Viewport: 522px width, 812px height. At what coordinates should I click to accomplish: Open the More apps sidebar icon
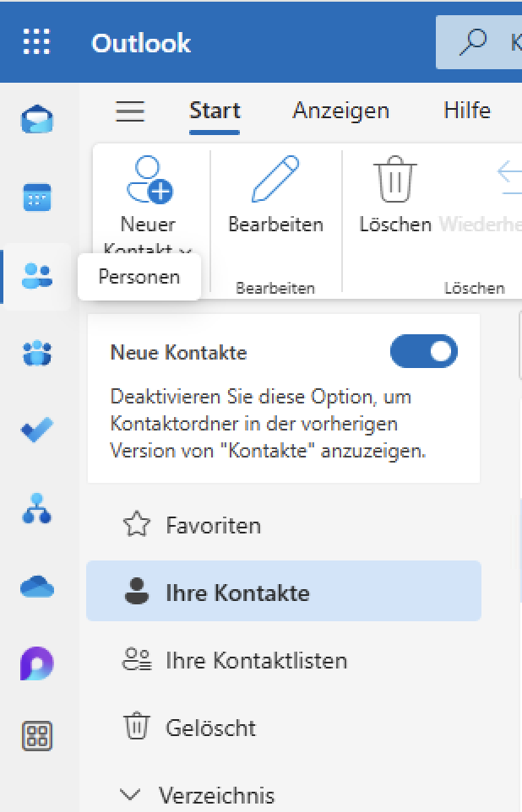[x=37, y=735]
